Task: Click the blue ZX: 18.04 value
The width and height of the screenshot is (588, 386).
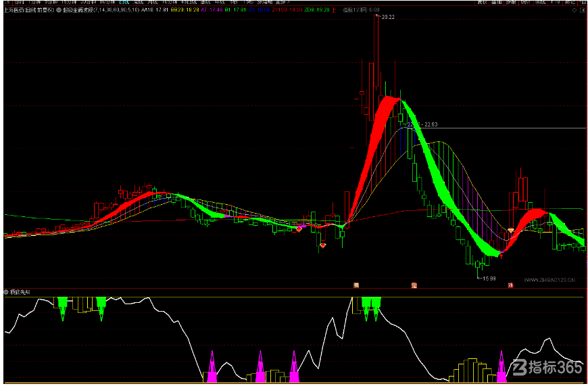Action: 259,10
